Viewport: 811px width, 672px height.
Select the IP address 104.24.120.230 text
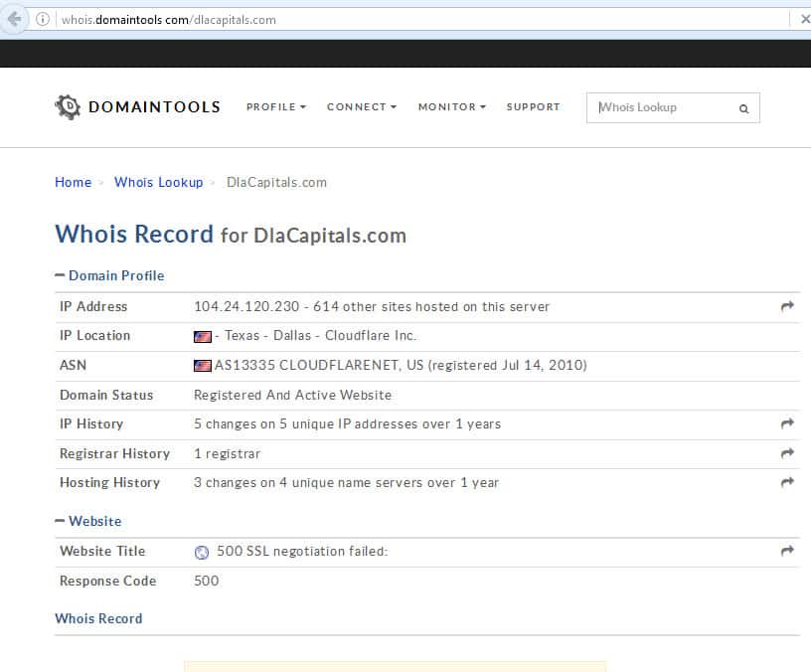click(246, 306)
